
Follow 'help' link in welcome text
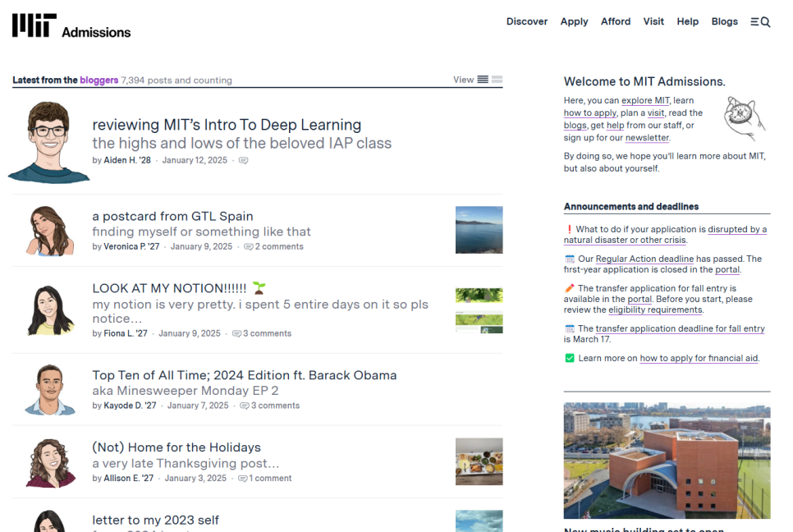[615, 125]
